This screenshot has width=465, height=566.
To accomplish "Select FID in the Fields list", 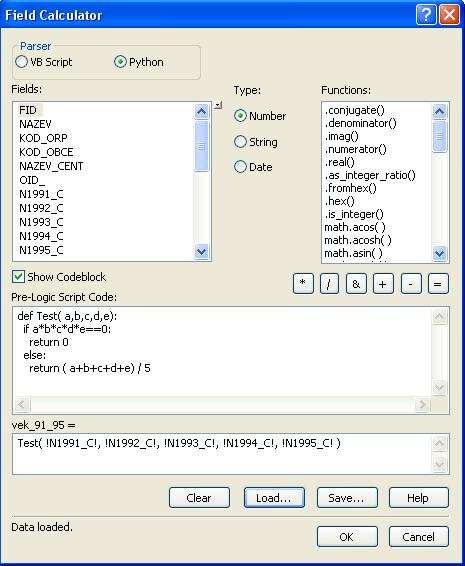I will [x=28, y=110].
